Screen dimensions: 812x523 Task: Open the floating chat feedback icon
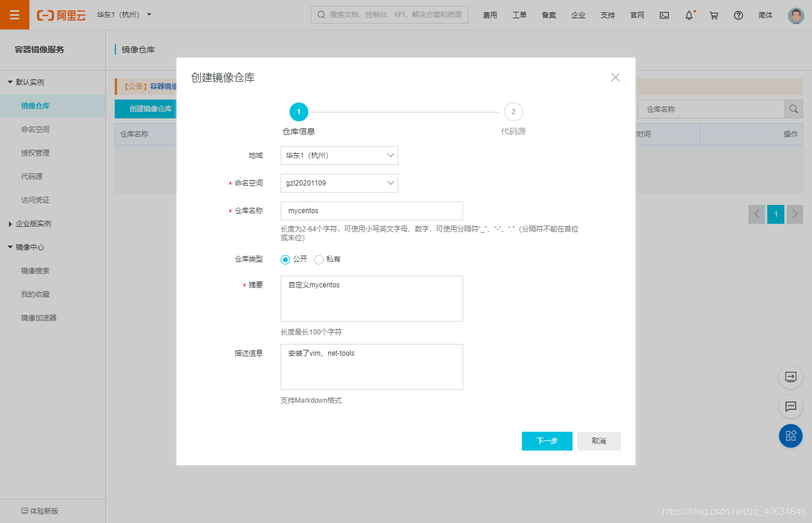791,406
